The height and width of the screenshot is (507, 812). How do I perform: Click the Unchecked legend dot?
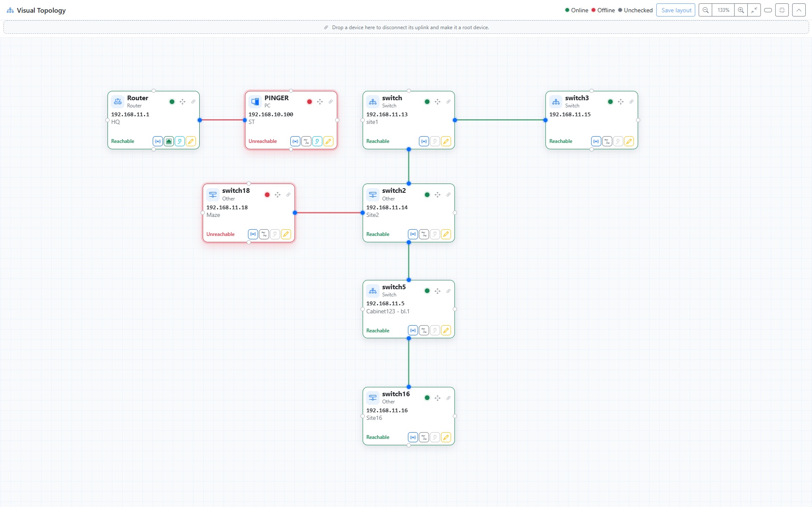coord(620,10)
